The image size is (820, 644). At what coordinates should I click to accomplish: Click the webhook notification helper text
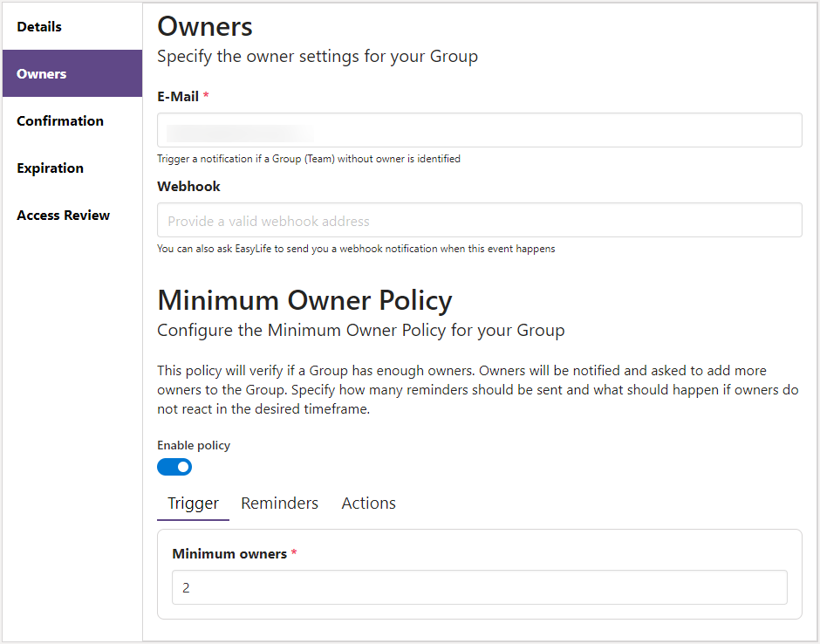(x=355, y=249)
